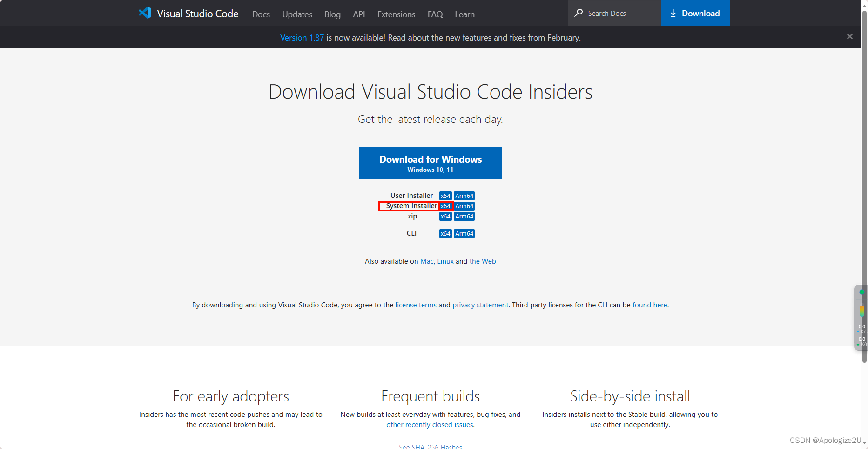The width and height of the screenshot is (868, 449).
Task: Click the 'For early adopters' heading
Action: [x=231, y=396]
